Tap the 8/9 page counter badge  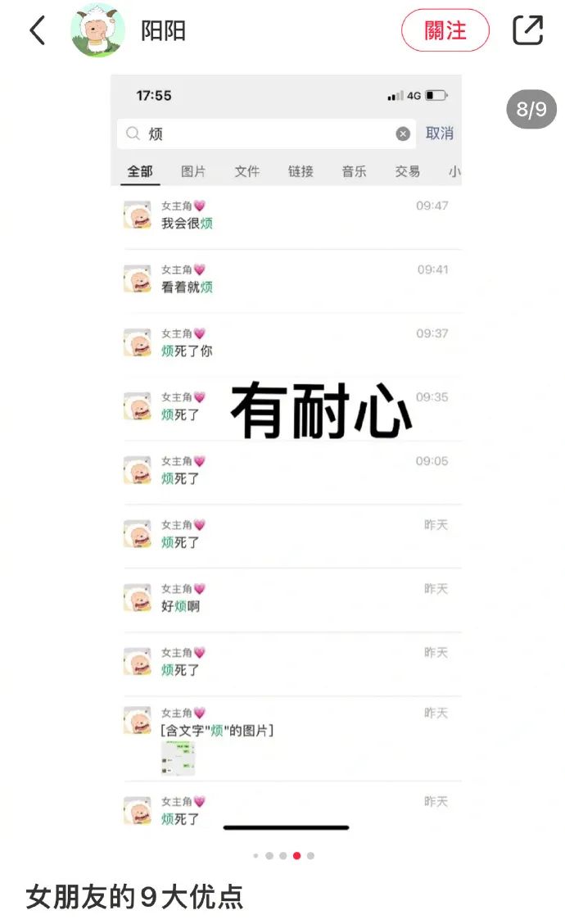point(531,109)
